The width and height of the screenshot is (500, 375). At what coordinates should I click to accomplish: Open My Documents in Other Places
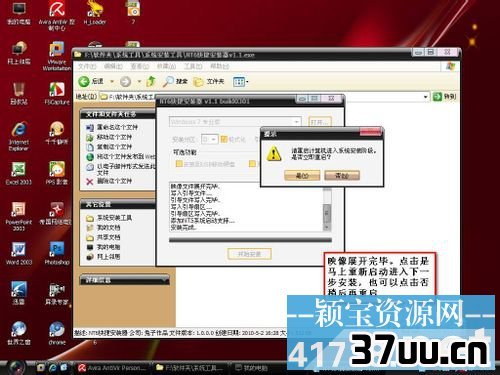(x=103, y=228)
